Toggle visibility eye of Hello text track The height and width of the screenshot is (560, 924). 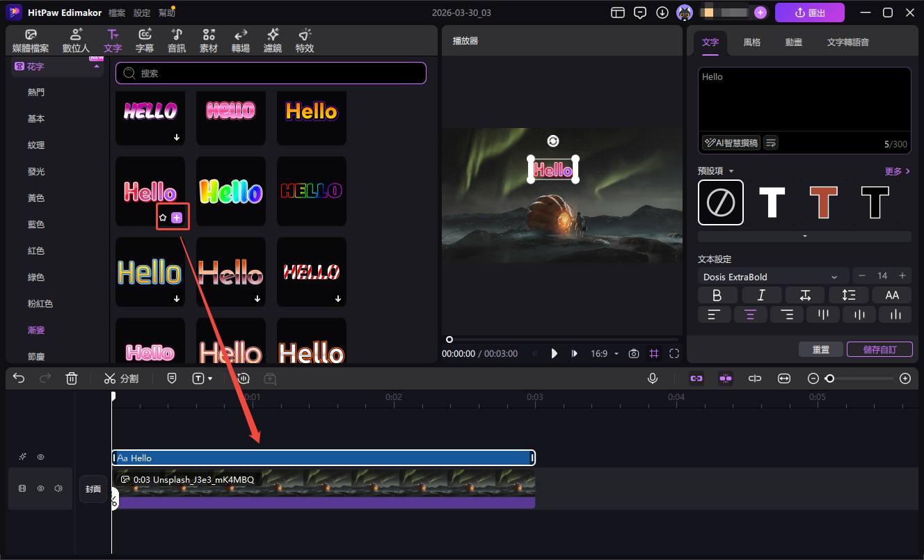(41, 457)
